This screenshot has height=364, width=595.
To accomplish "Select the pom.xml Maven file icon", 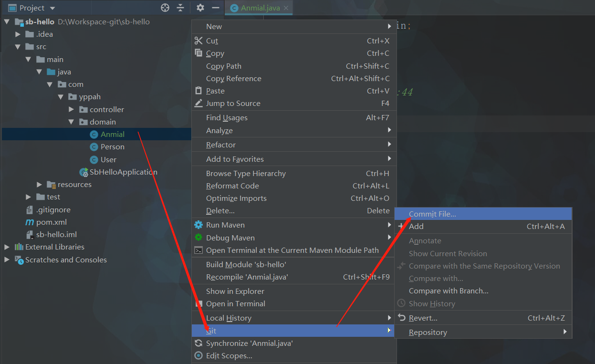I will click(x=29, y=222).
